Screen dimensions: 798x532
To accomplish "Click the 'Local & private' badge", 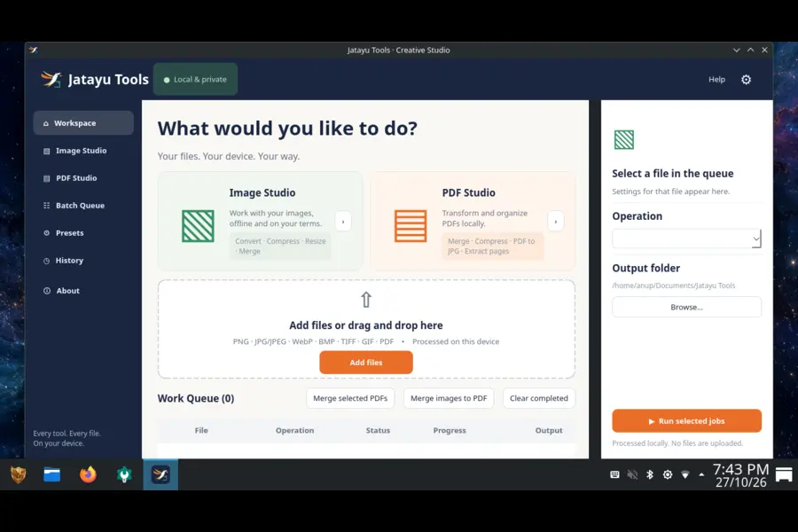I will [195, 80].
